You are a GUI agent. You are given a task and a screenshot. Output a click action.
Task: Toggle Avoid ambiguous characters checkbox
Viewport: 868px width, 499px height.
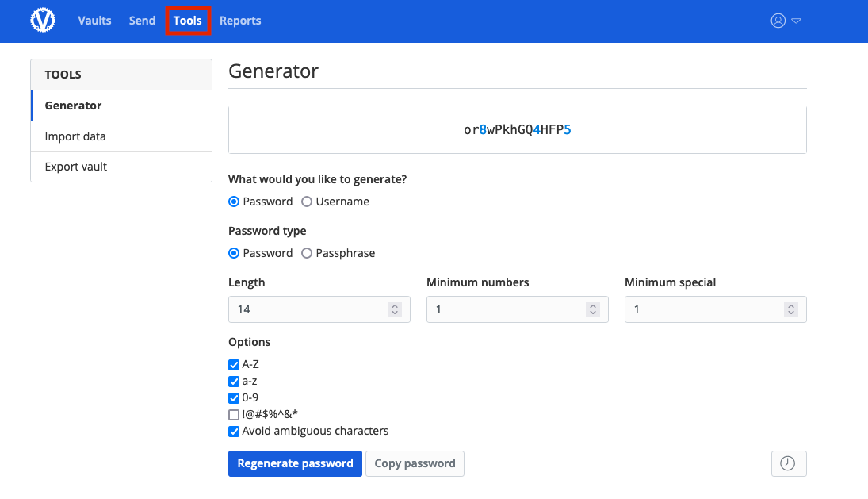234,432
